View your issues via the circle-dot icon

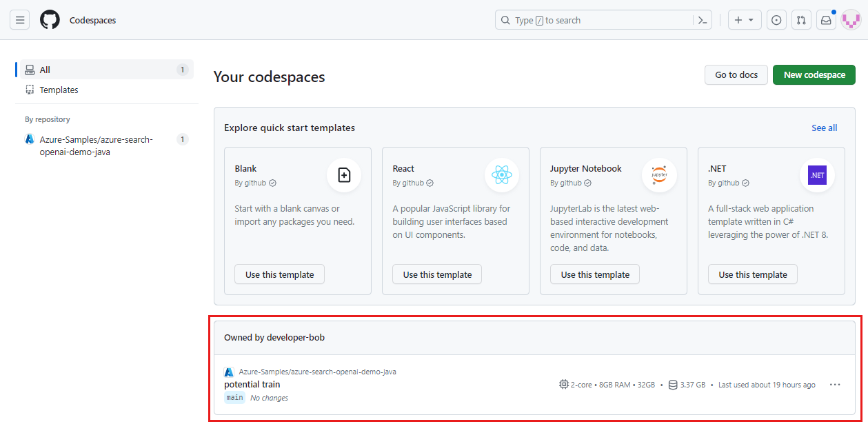(x=776, y=19)
